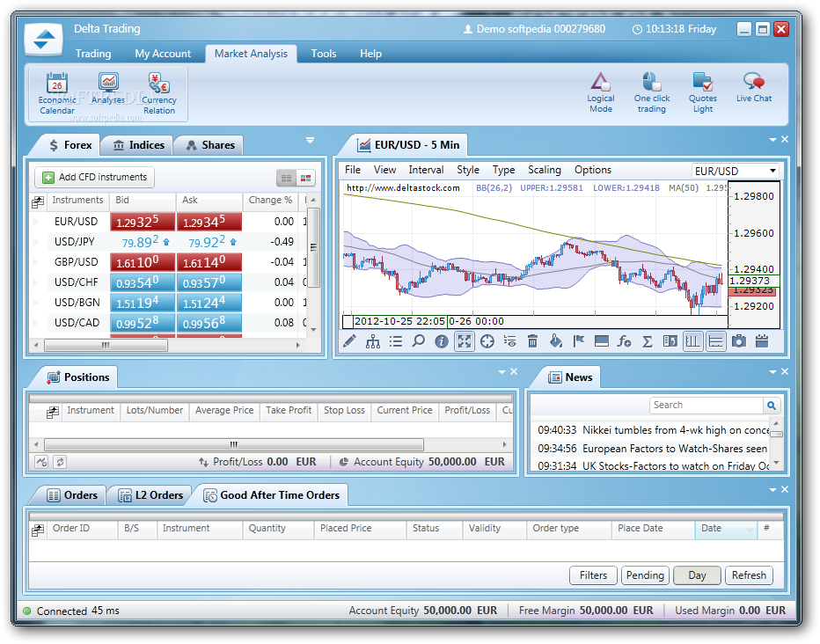The height and width of the screenshot is (644, 820).
Task: Select the magnifier zoom tool in chart toolbar
Action: [419, 341]
